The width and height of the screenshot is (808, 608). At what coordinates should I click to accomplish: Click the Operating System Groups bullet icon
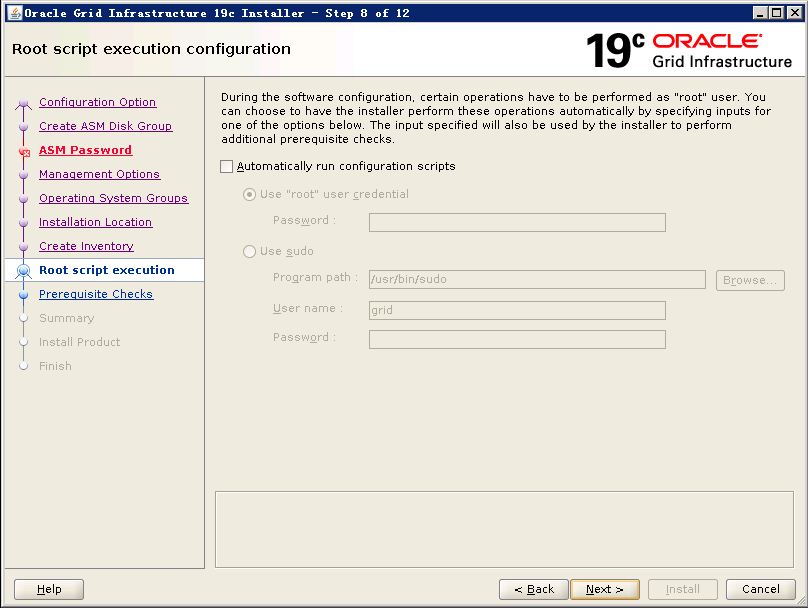pyautogui.click(x=23, y=199)
